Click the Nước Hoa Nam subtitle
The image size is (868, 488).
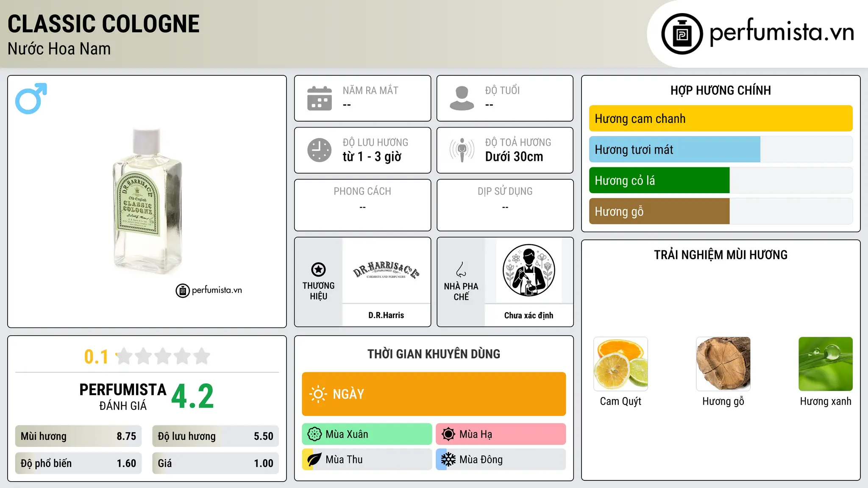tap(59, 49)
